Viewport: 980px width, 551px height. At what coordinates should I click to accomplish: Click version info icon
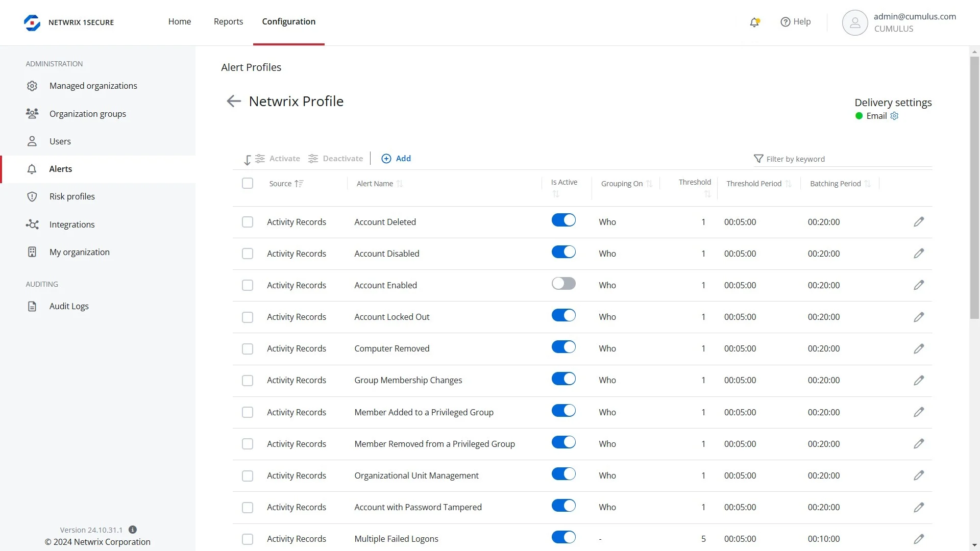[133, 530]
